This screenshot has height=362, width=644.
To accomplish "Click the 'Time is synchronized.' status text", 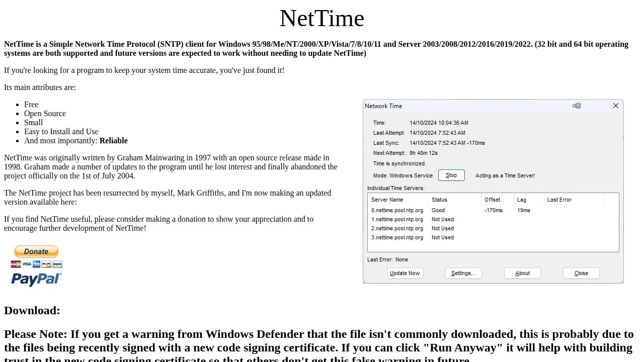I will click(x=399, y=163).
